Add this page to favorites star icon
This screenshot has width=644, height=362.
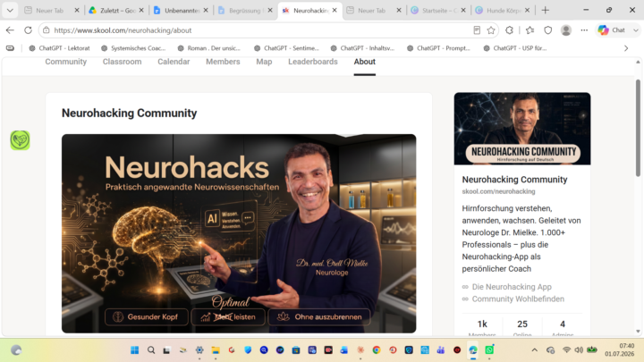pyautogui.click(x=491, y=30)
